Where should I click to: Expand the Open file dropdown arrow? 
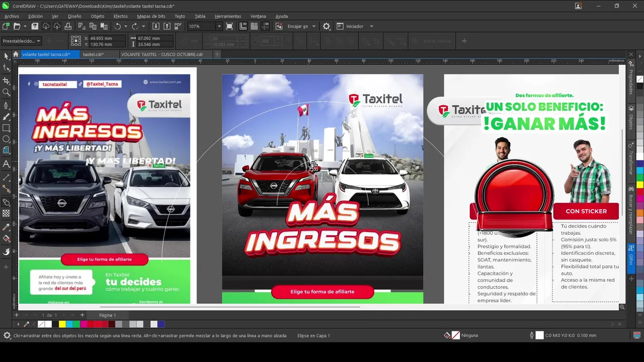25,26
